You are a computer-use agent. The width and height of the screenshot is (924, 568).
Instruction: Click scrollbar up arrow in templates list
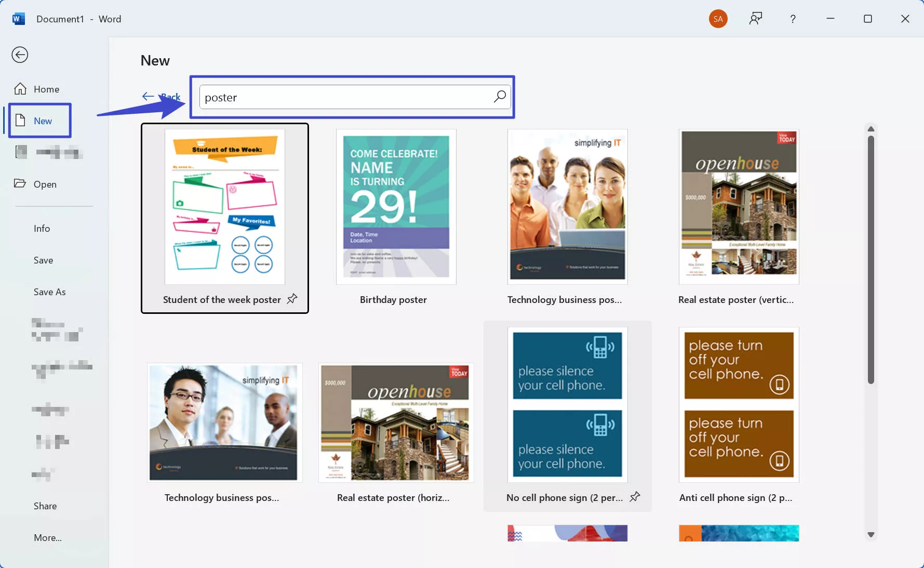coord(871,129)
